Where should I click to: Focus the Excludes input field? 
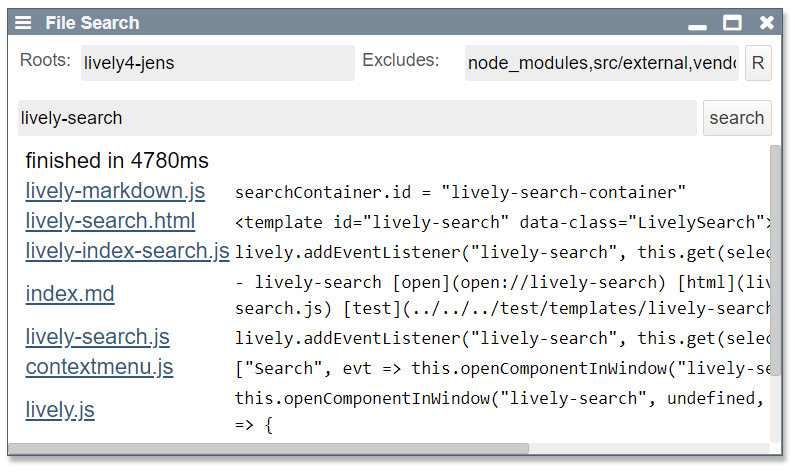[x=601, y=63]
